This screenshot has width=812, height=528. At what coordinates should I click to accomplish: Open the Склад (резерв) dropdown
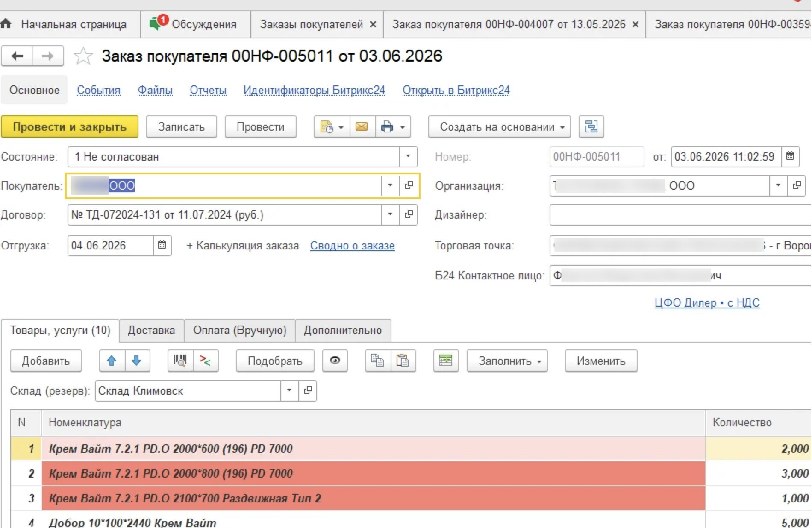[x=289, y=391]
